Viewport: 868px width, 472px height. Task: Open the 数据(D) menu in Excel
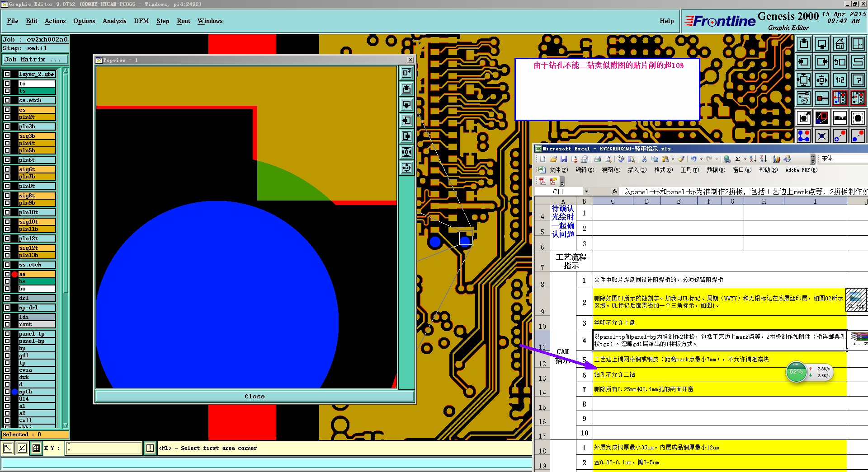(x=716, y=170)
